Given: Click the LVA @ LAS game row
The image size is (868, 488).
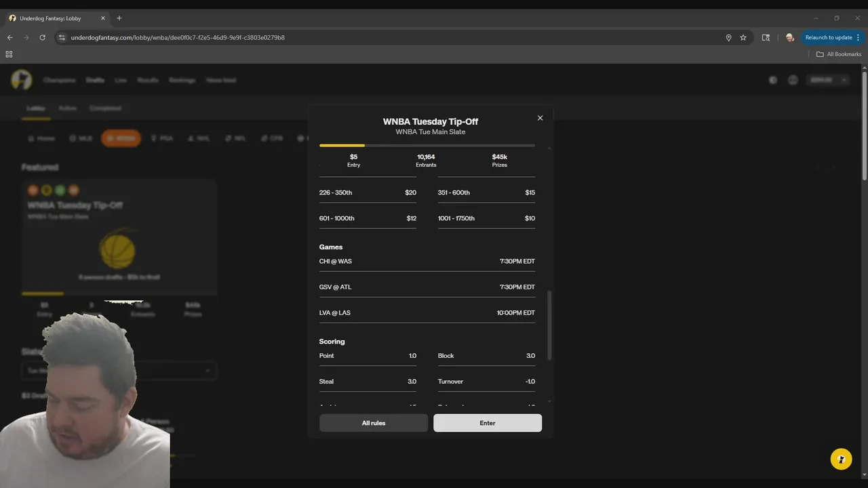Looking at the screenshot, I should tap(427, 312).
